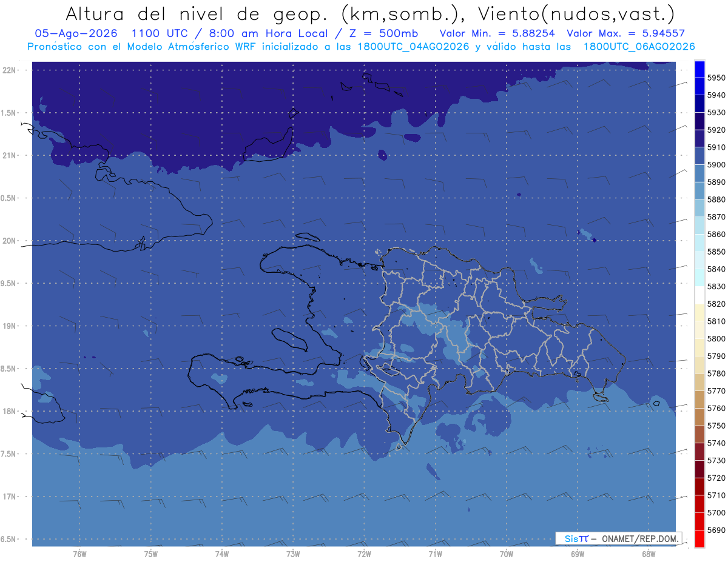Click the '5830' legend value

click(716, 287)
